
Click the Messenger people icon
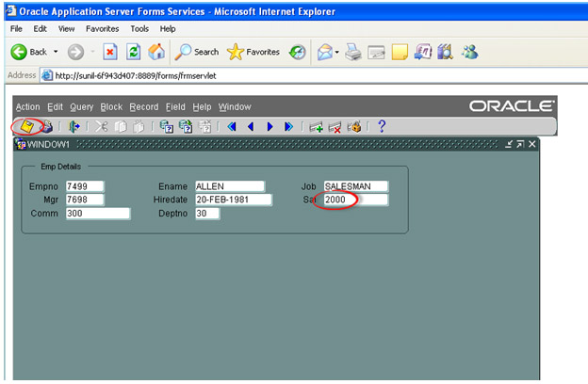(x=469, y=52)
